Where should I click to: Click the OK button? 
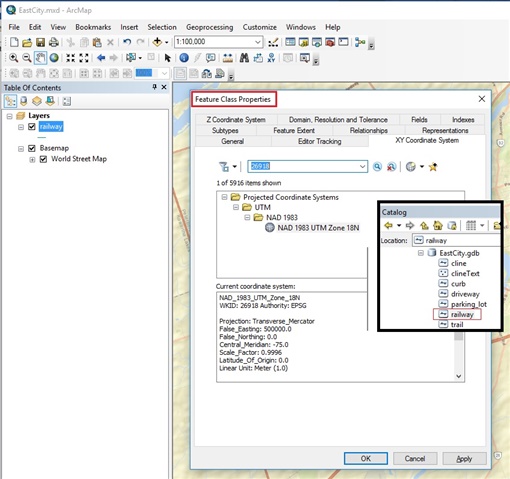[365, 459]
